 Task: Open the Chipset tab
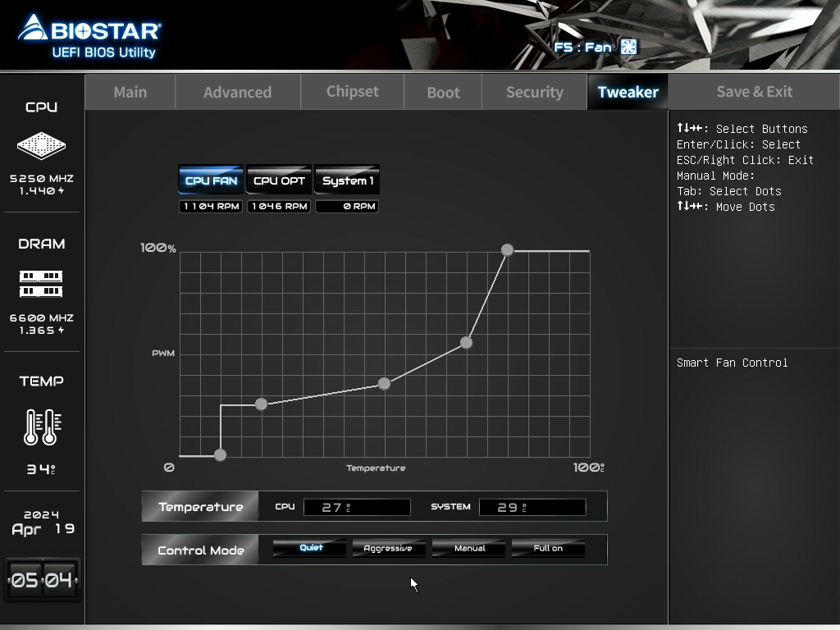(x=352, y=92)
